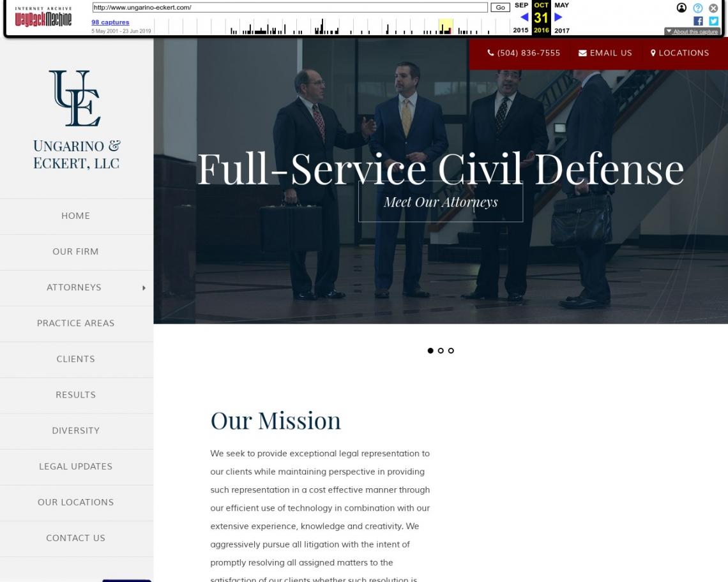Open the Practice Areas menu item
This screenshot has height=582, width=728.
[76, 323]
